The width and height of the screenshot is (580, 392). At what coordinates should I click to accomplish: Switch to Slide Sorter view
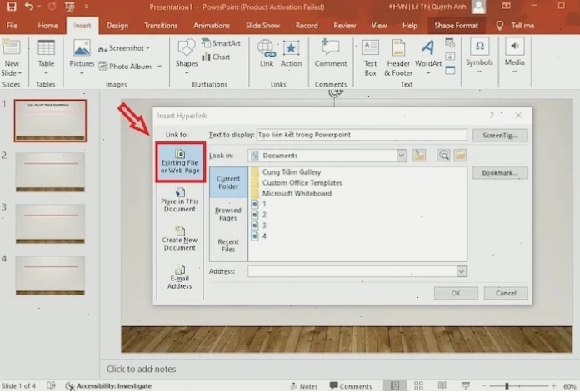tap(418, 385)
